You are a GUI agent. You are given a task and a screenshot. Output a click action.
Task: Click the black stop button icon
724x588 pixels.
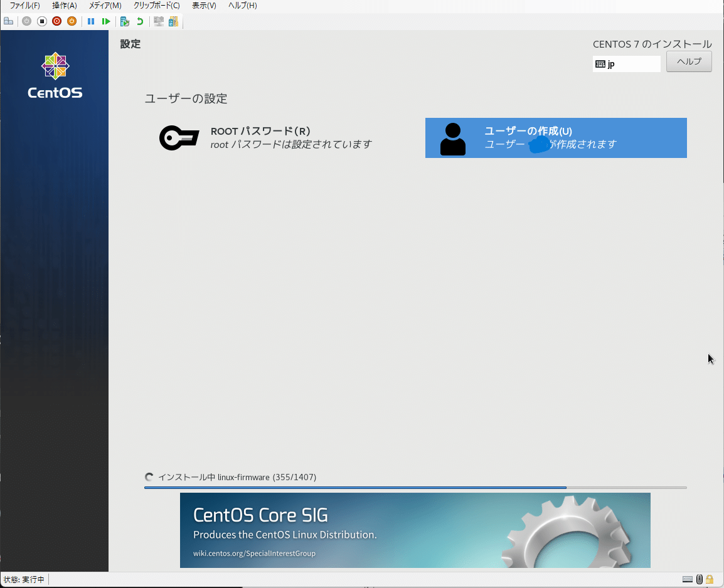pyautogui.click(x=41, y=21)
